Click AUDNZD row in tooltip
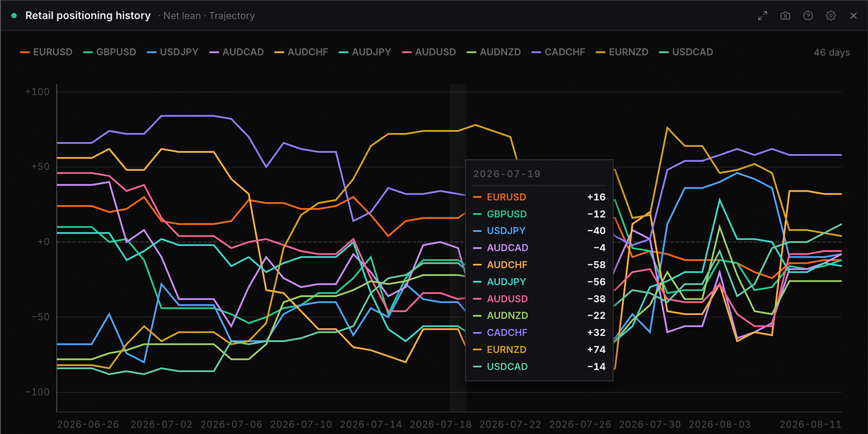The height and width of the screenshot is (434, 868). pos(539,316)
